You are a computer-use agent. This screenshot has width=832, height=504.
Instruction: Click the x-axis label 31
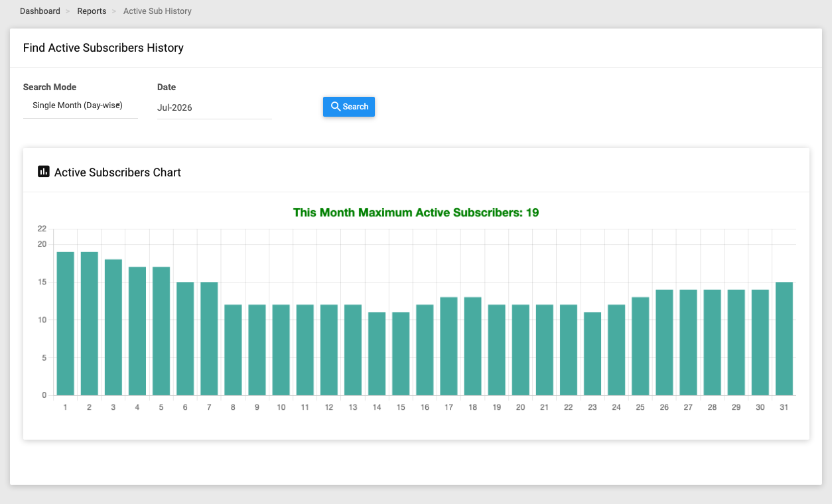[x=784, y=407]
